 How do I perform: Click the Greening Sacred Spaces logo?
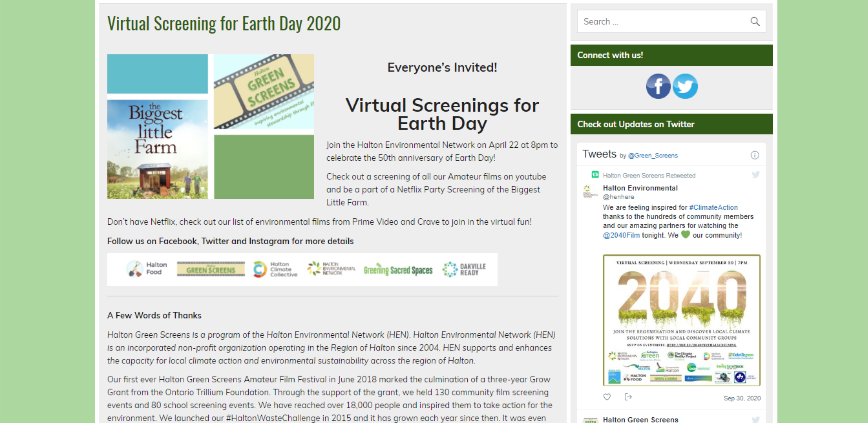(398, 270)
